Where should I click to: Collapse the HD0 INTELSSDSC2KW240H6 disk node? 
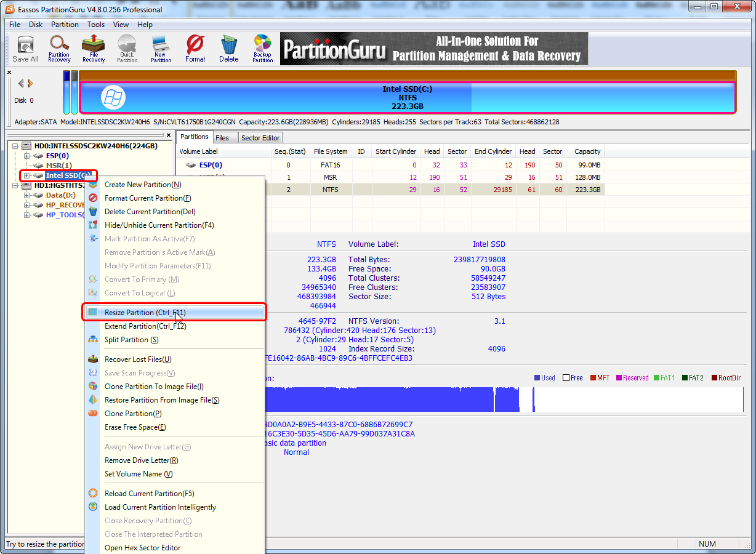click(x=15, y=146)
